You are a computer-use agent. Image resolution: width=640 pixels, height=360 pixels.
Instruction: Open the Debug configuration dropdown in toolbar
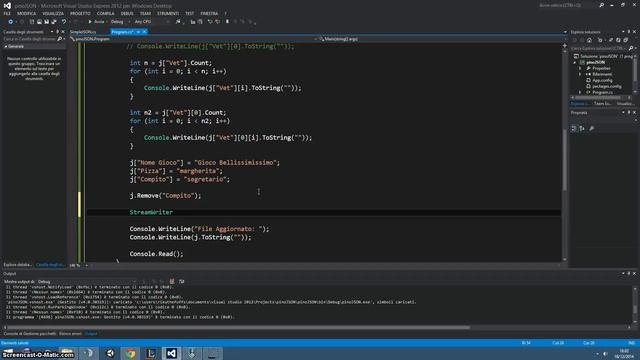(x=120, y=22)
